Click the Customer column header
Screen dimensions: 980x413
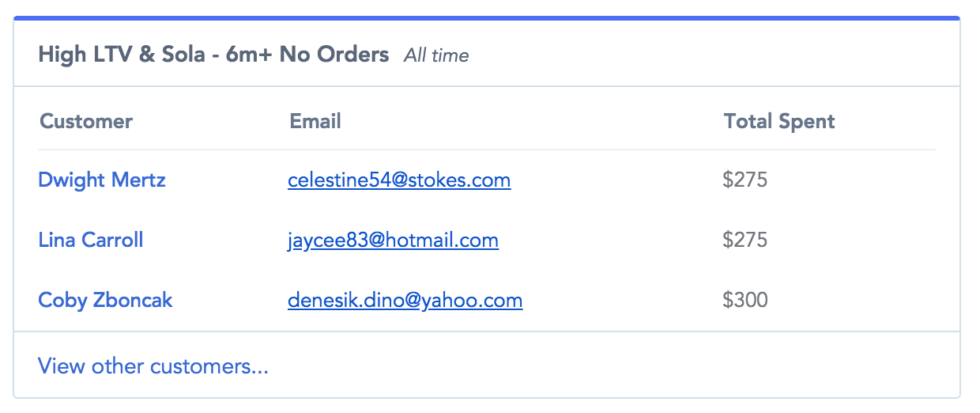pos(86,122)
